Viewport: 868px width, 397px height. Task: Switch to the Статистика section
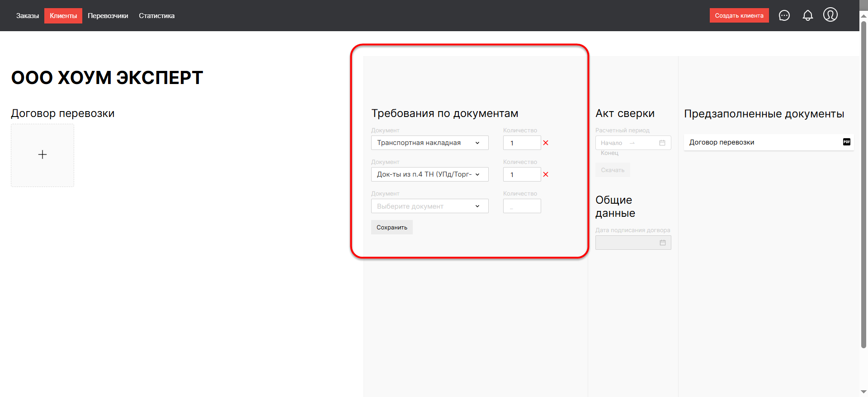click(156, 16)
